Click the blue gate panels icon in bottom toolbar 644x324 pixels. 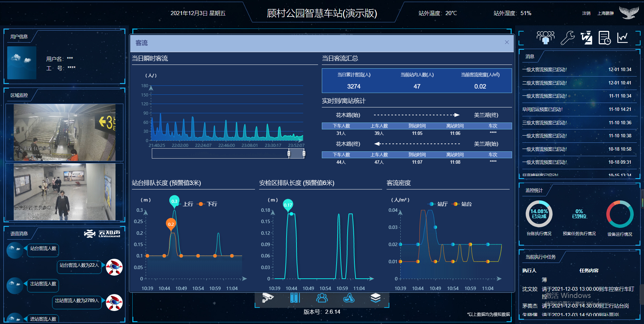pos(295,298)
